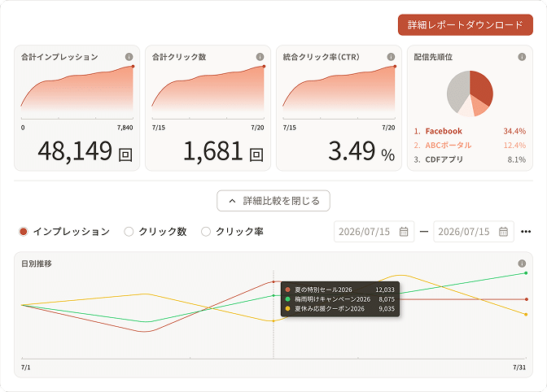Screen dimensions: 547x392
Task: Click the 統合クリック率(CTR) area chart
Action: (339, 89)
